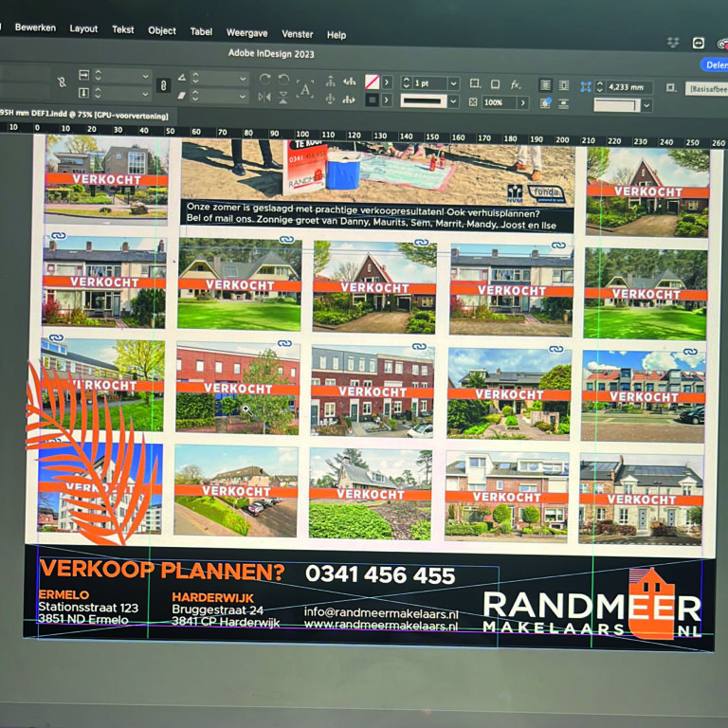The width and height of the screenshot is (728, 728).
Task: Flip the selection horizontally
Action: (264, 97)
